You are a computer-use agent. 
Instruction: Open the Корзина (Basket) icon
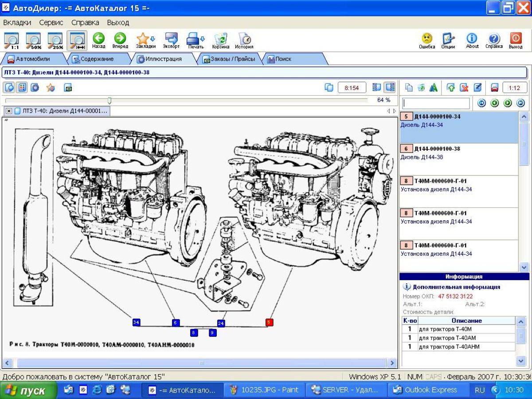[x=220, y=39]
